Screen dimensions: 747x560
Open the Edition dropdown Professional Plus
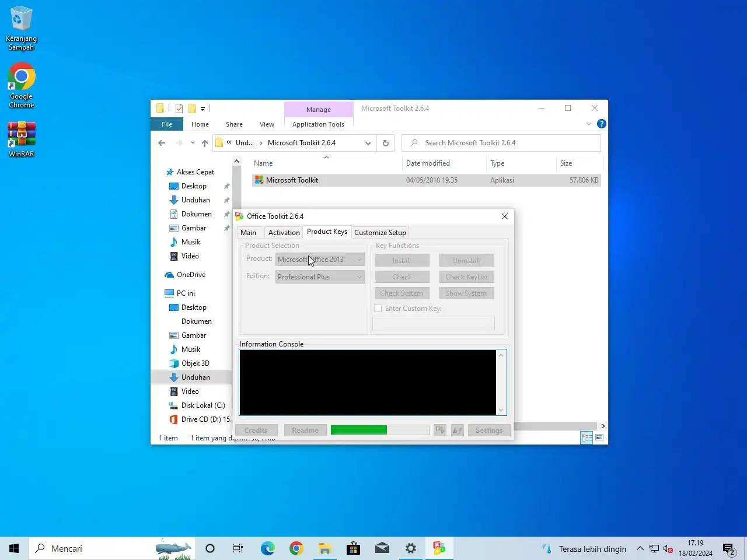point(320,277)
